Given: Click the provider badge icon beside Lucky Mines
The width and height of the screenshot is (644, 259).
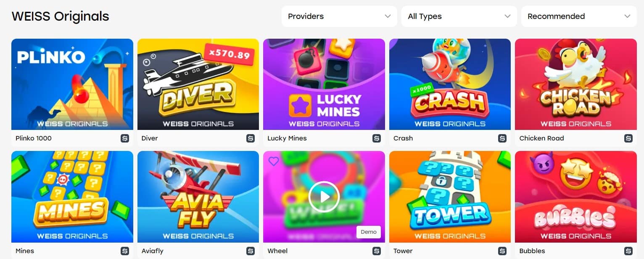Looking at the screenshot, I should pos(377,138).
